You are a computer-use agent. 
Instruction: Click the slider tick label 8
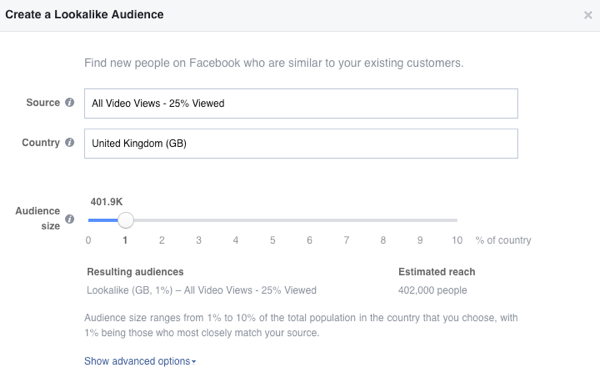pos(383,240)
